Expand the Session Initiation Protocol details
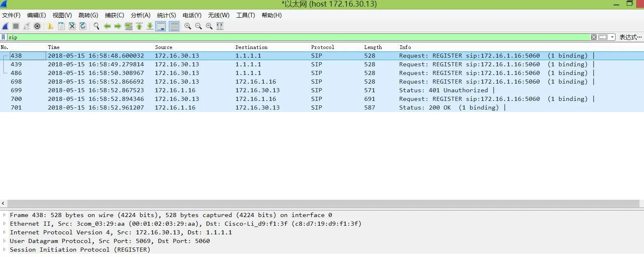This screenshot has height=257, width=644. pos(4,250)
